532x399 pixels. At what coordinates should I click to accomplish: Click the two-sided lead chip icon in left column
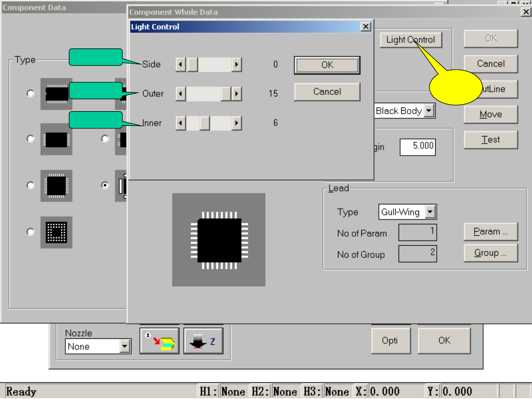coord(56,139)
